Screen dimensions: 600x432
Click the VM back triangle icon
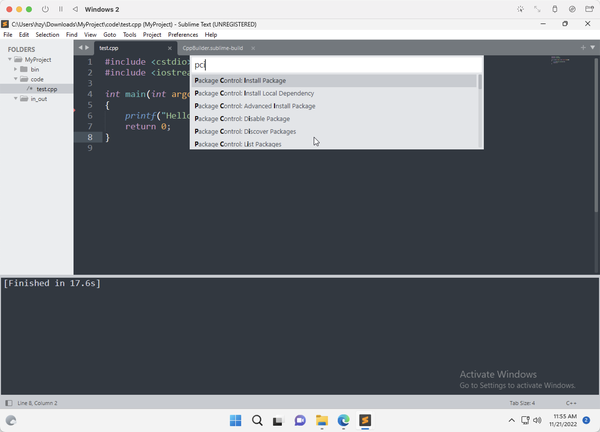(x=75, y=9)
